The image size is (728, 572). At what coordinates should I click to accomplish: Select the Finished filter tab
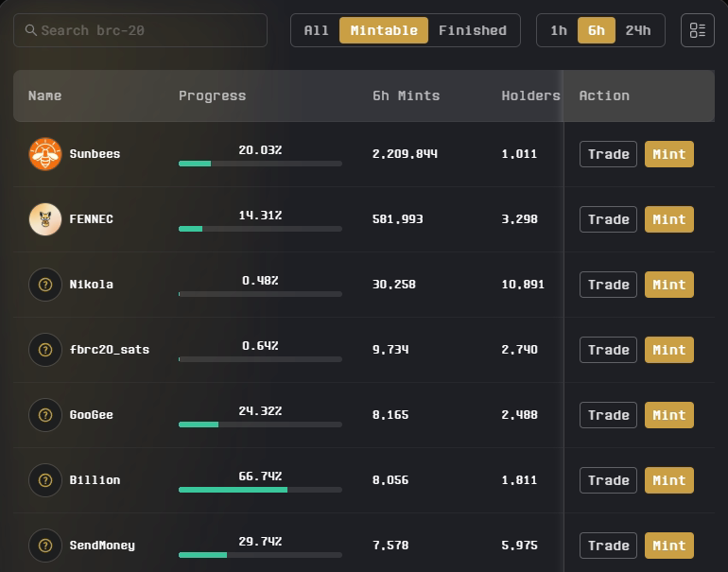coord(473,30)
